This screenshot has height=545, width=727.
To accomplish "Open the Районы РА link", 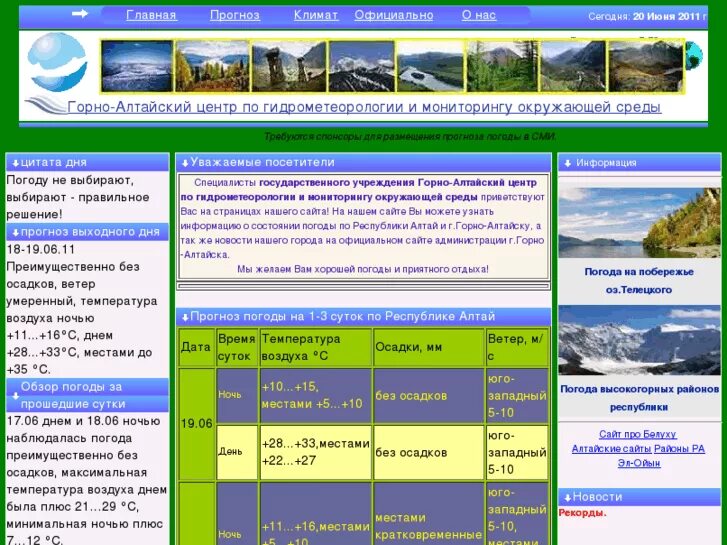I will 679,449.
